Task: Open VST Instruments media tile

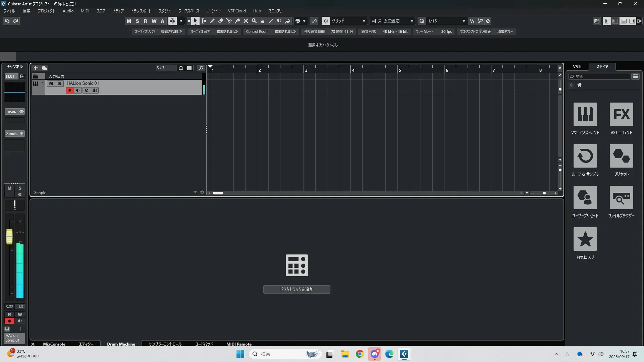Action: tap(585, 114)
